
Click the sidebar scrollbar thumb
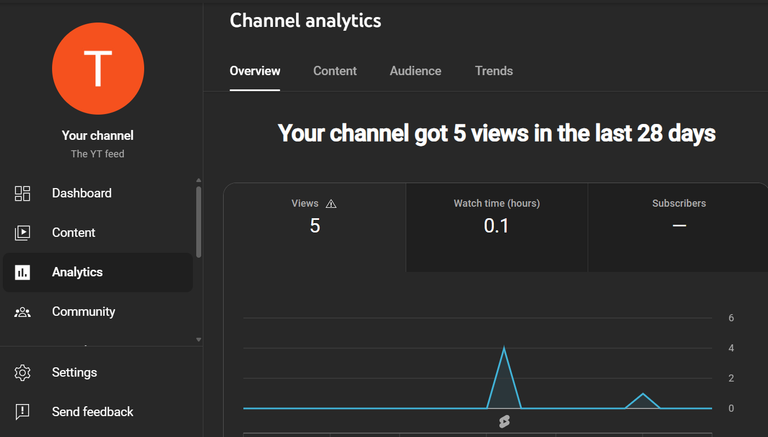click(x=198, y=222)
